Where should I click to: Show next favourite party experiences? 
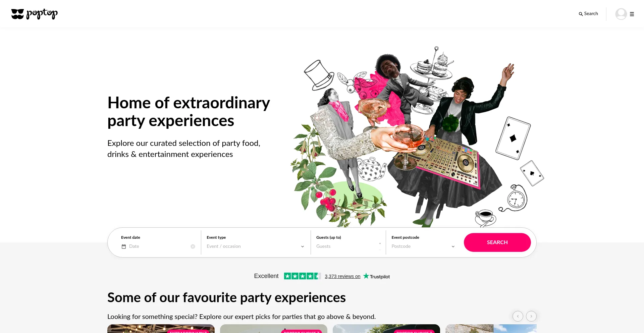click(x=531, y=316)
